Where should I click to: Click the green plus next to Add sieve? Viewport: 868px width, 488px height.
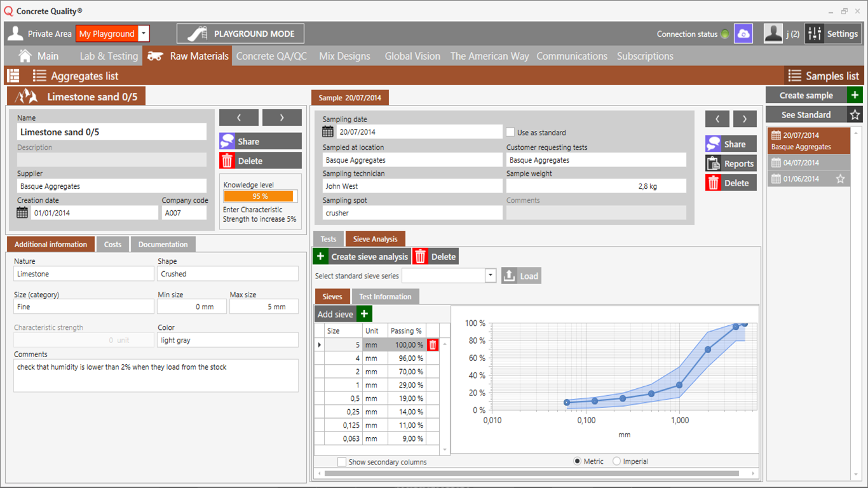(x=364, y=314)
